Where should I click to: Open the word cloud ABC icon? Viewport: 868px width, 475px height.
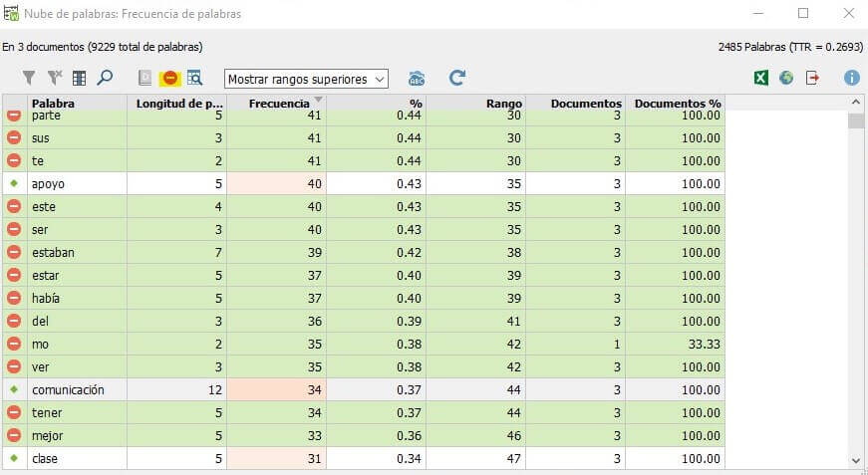click(417, 79)
